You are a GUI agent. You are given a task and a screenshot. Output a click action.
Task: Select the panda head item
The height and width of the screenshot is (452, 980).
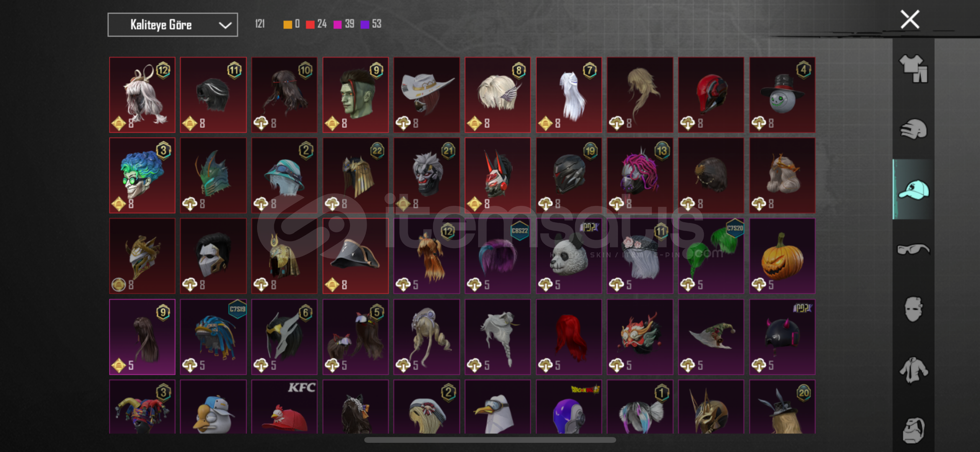pos(569,256)
